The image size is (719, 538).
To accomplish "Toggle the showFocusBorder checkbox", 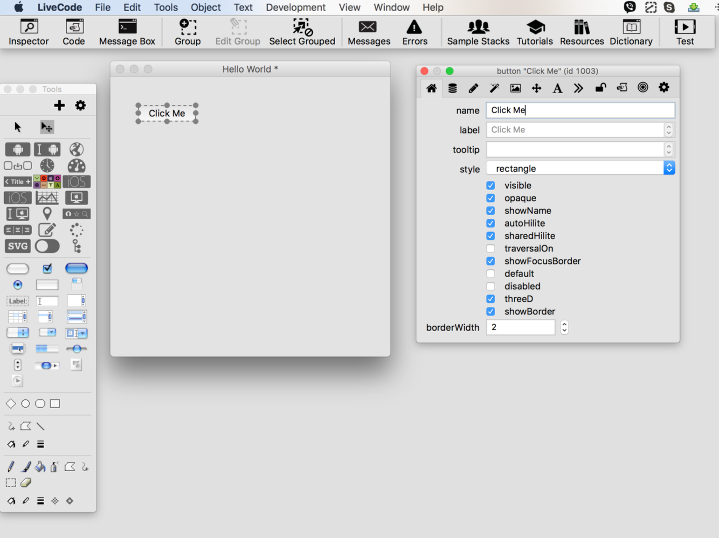I will [491, 261].
